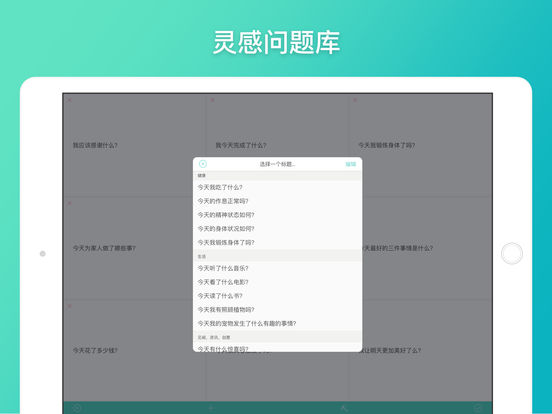Select the partially visible 今天有什么惊喜吗? row
This screenshot has height=414, width=552.
point(277,347)
